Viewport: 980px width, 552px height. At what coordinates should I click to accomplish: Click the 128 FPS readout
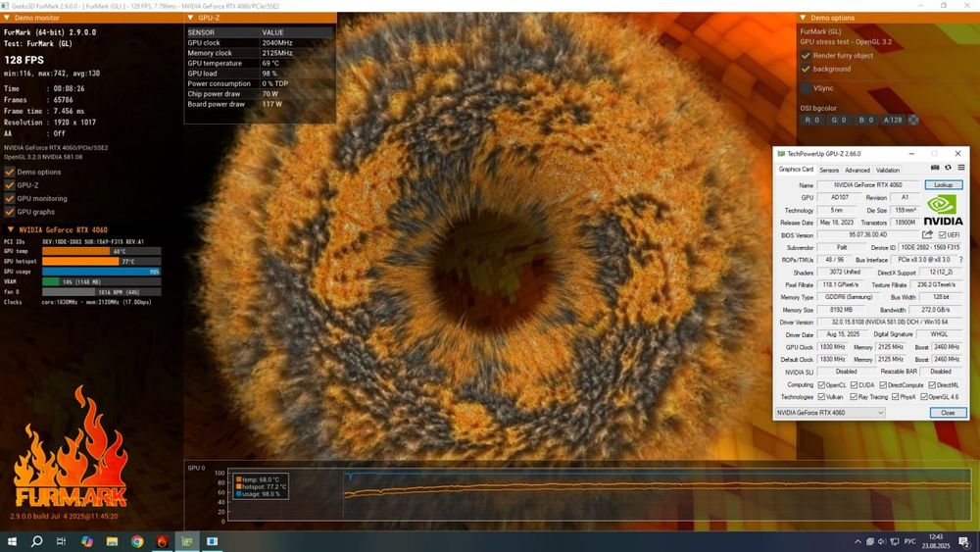[24, 60]
